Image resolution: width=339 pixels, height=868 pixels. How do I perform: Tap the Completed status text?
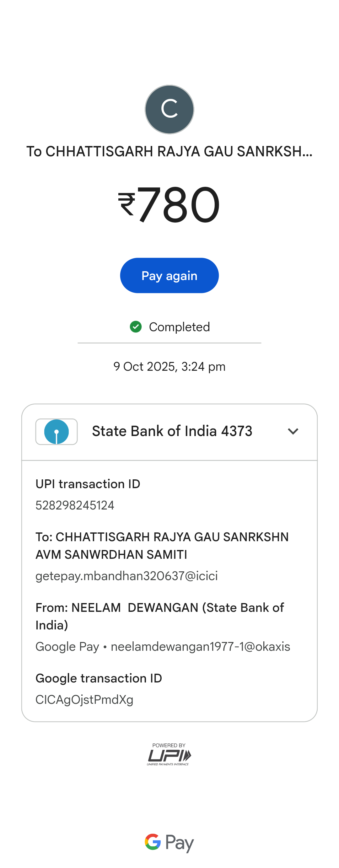179,327
